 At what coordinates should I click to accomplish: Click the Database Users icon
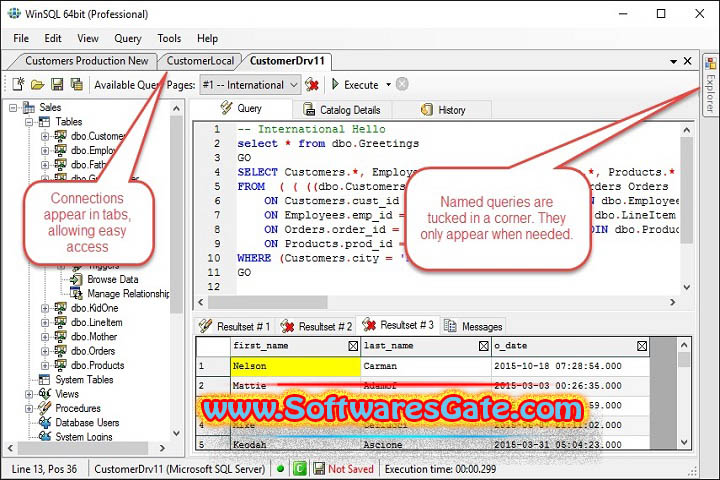point(45,422)
